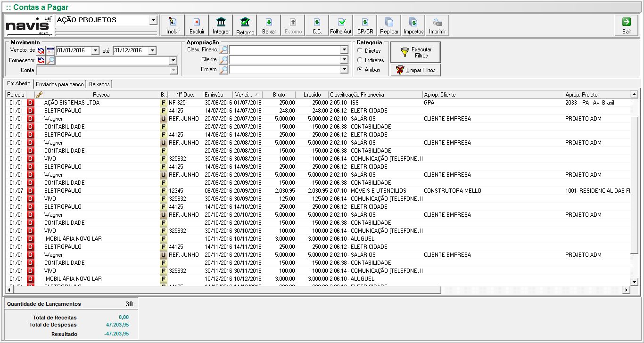The width and height of the screenshot is (644, 343).
Task: Open Impostos from the toolbar
Action: 413,25
